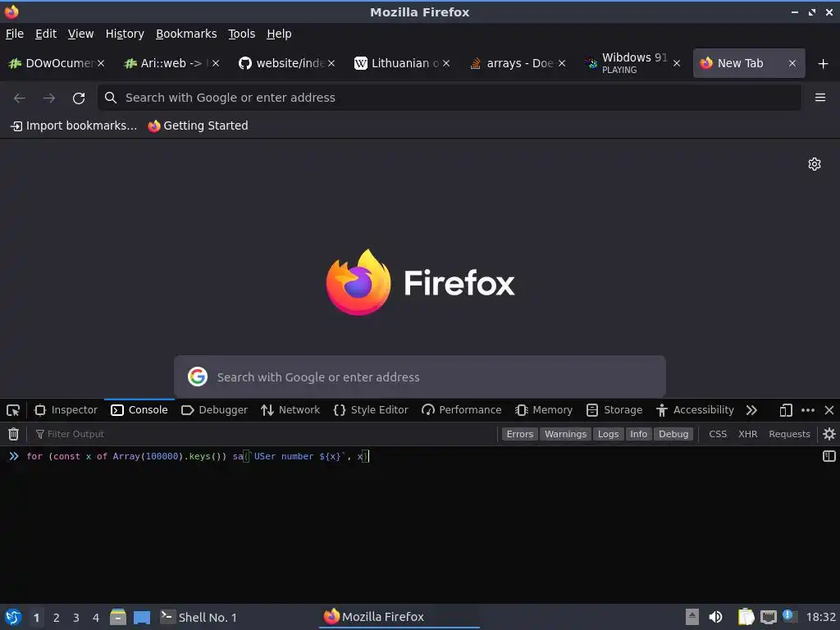
Task: Focus the new tab page search box
Action: 420,377
